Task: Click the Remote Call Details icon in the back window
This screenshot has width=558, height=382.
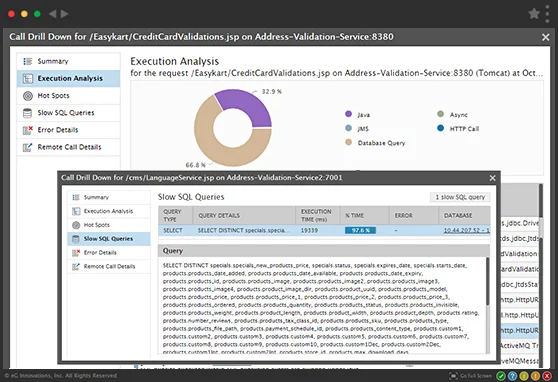Action: (27, 147)
